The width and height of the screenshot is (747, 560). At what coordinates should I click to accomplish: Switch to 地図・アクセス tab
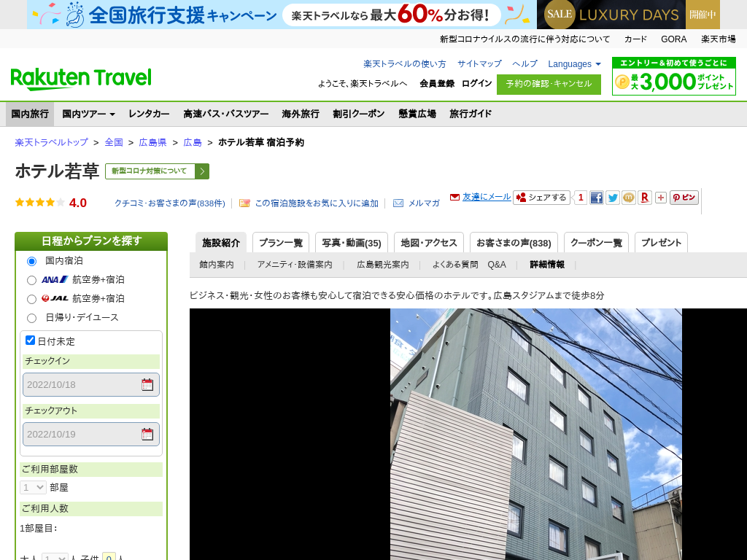[429, 242]
